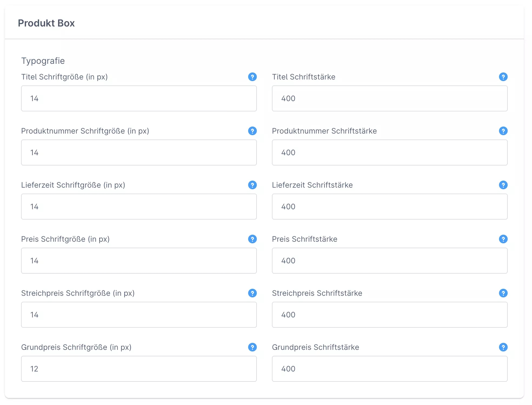Show help tooltip for Lieferzeit Schriftstärke

point(503,185)
